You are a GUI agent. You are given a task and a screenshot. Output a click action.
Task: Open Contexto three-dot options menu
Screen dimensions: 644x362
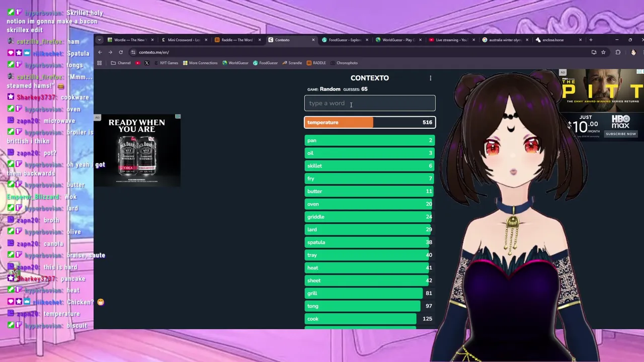[x=430, y=78]
